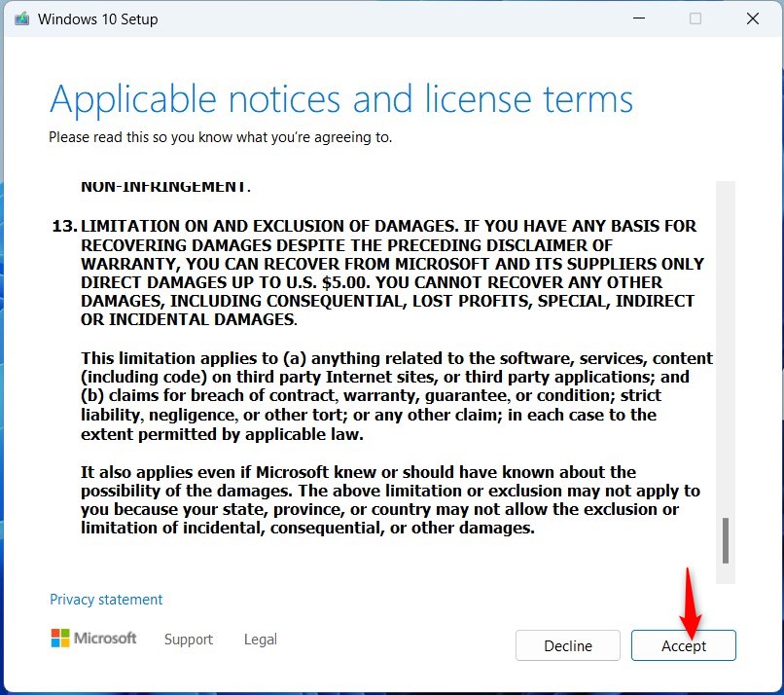Click the 'Applicable notices and license terms' heading
The image size is (784, 695).
pyautogui.click(x=341, y=99)
